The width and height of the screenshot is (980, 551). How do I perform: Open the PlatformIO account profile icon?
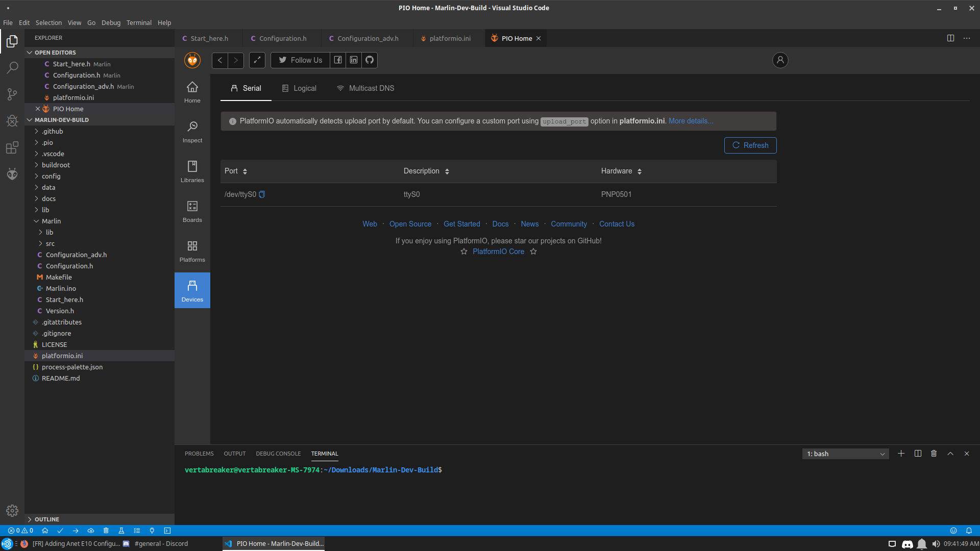(x=780, y=60)
